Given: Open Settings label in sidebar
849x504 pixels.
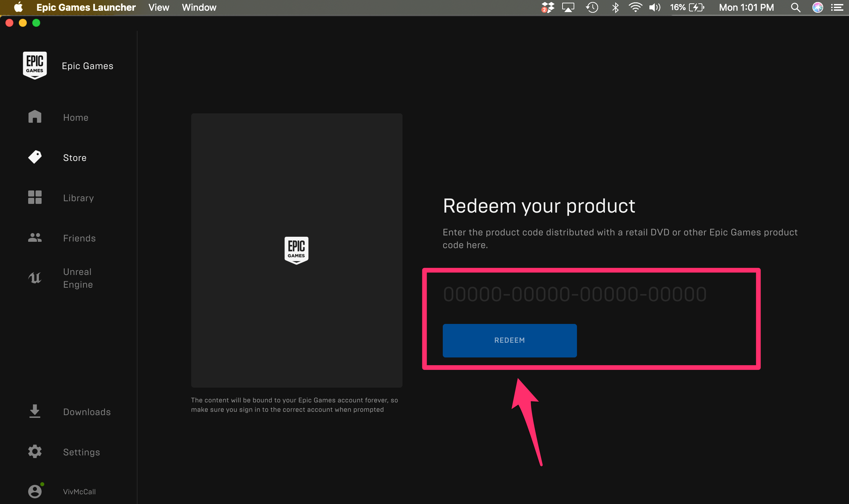Looking at the screenshot, I should pyautogui.click(x=82, y=452).
